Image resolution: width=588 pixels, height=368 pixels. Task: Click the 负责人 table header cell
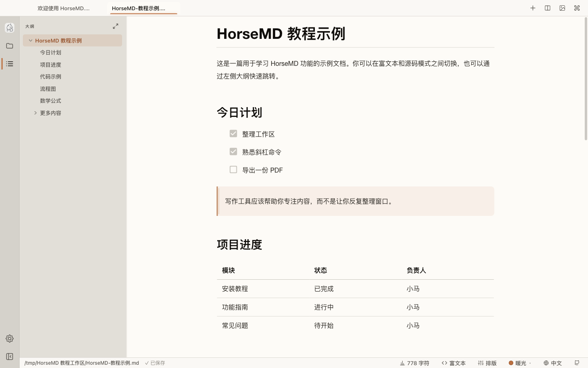(448, 270)
